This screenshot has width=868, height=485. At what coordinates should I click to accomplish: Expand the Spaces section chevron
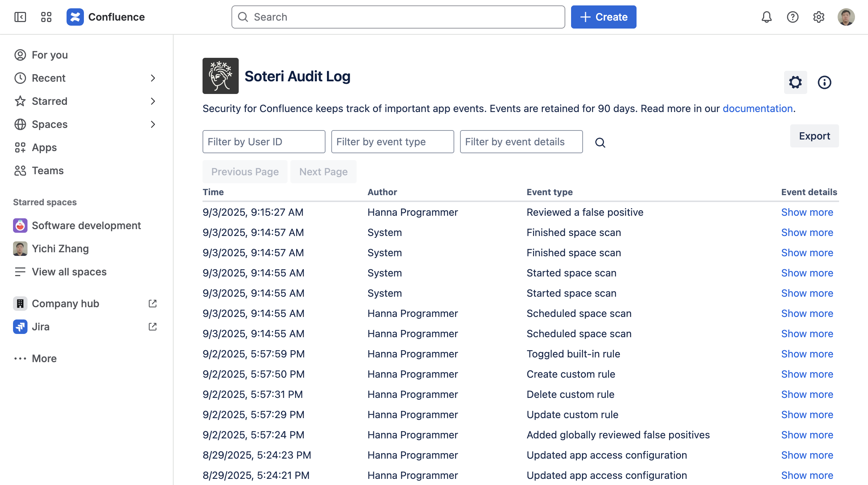pos(153,124)
